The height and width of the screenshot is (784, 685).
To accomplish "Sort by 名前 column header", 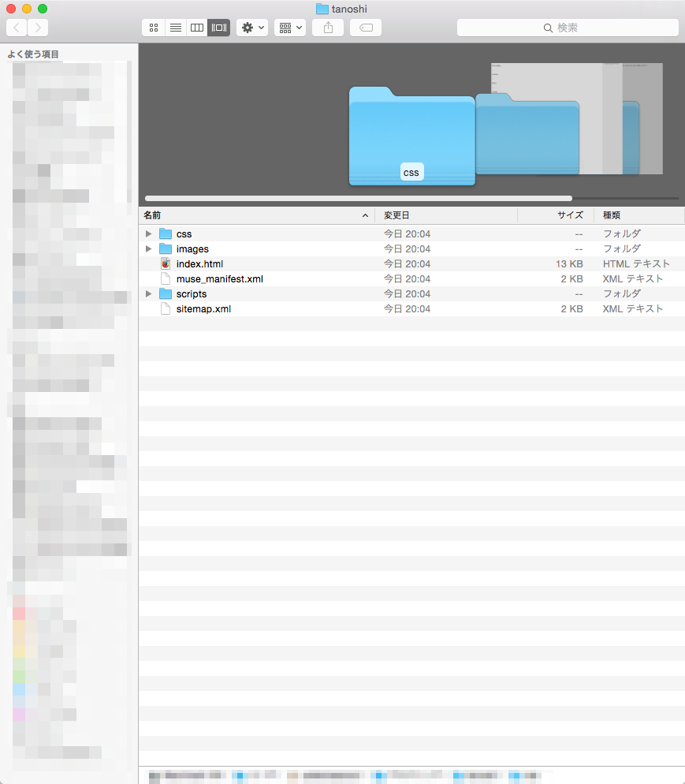I will (x=257, y=215).
